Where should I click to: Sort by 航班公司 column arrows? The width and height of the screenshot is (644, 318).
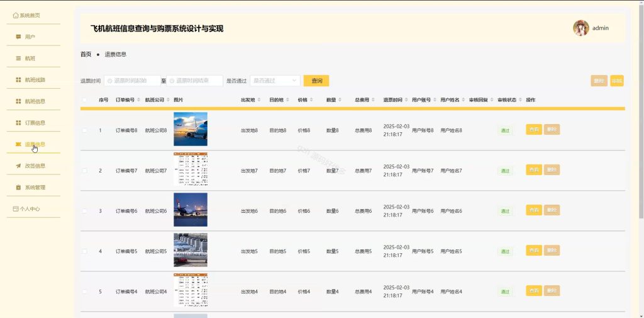168,100
